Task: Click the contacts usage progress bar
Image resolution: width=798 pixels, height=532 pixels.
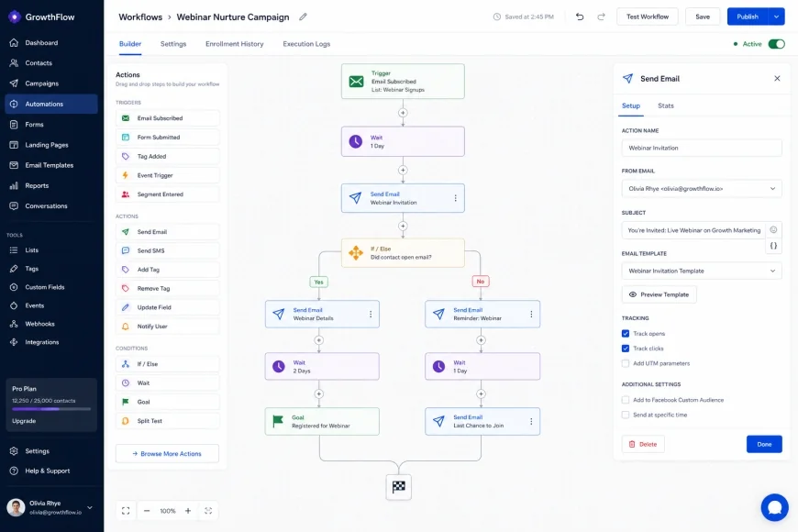Action: (51, 409)
